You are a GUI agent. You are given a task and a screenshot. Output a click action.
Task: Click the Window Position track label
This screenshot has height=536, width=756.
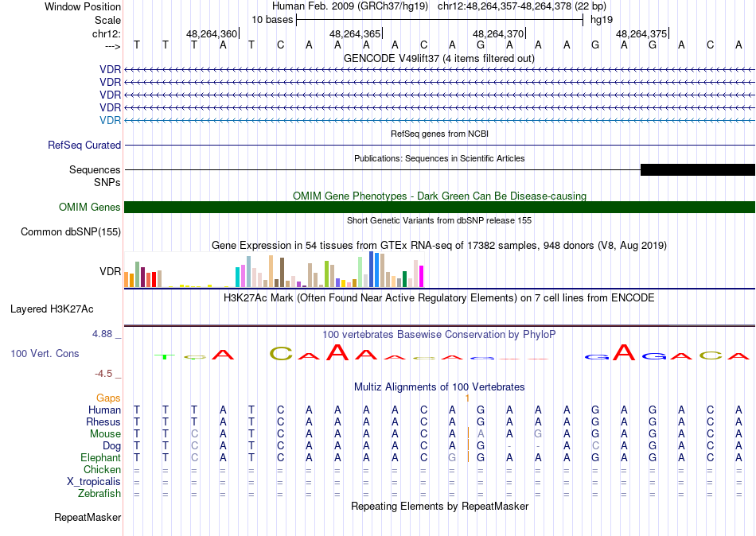tap(83, 6)
